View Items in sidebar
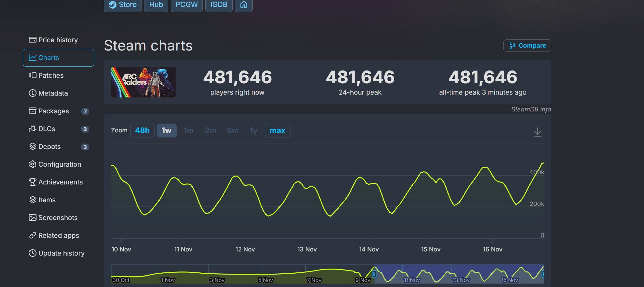This screenshot has width=644, height=287. (x=58, y=200)
